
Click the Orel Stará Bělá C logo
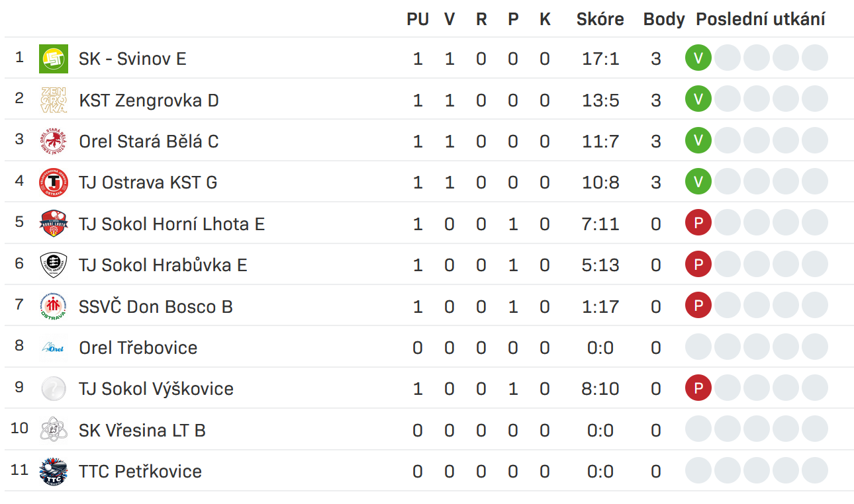pyautogui.click(x=53, y=141)
